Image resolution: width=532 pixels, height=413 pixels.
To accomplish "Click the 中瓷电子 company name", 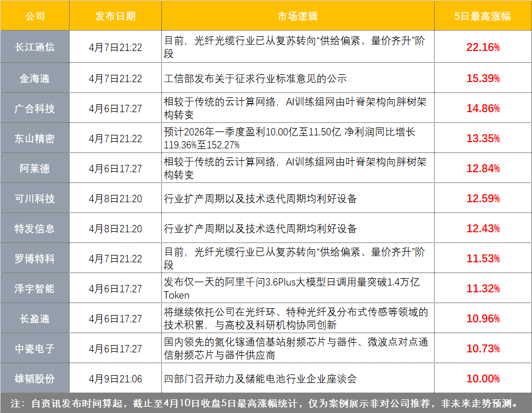I will [x=35, y=348].
